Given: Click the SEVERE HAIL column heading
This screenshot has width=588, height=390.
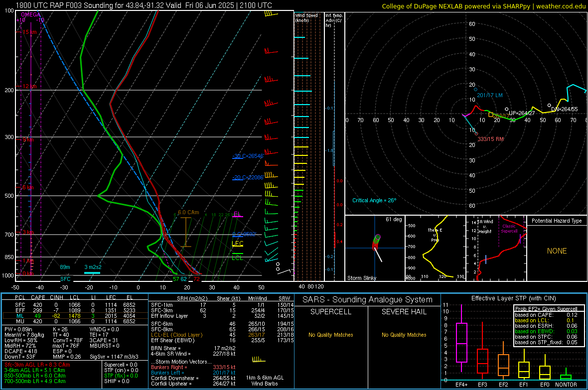Looking at the screenshot, I should point(404,312).
